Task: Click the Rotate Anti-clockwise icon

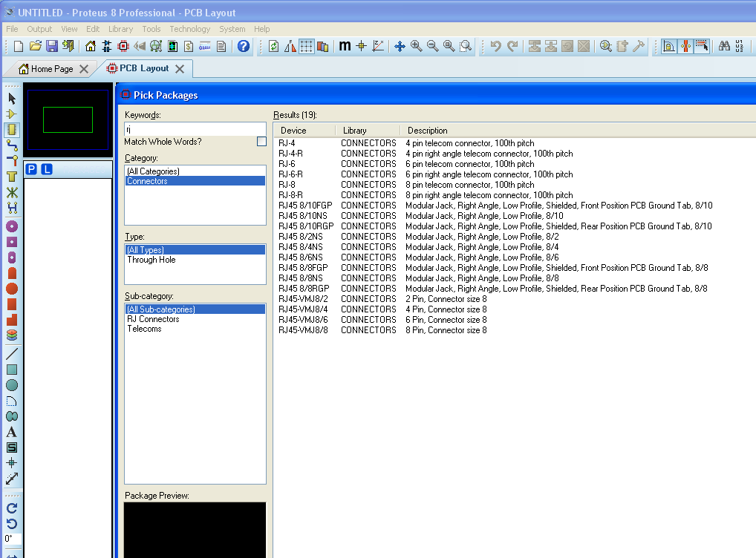Action: [12, 524]
